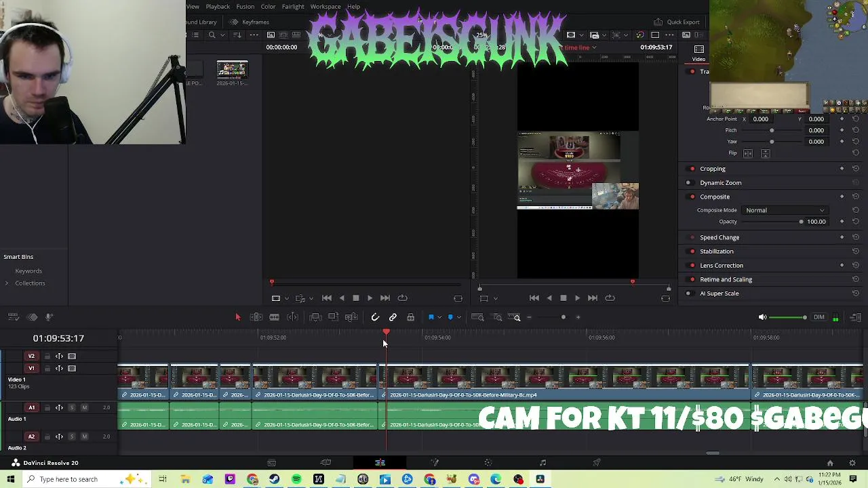Open the Workspace menu

click(x=325, y=7)
